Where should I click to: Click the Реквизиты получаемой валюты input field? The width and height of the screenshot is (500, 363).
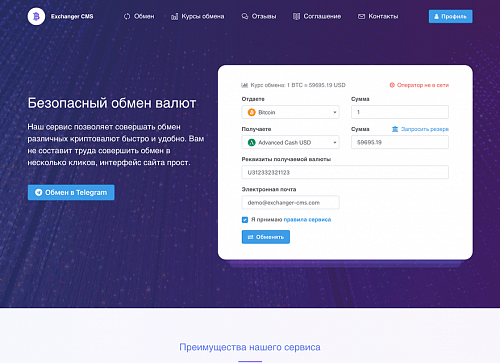pos(345,172)
